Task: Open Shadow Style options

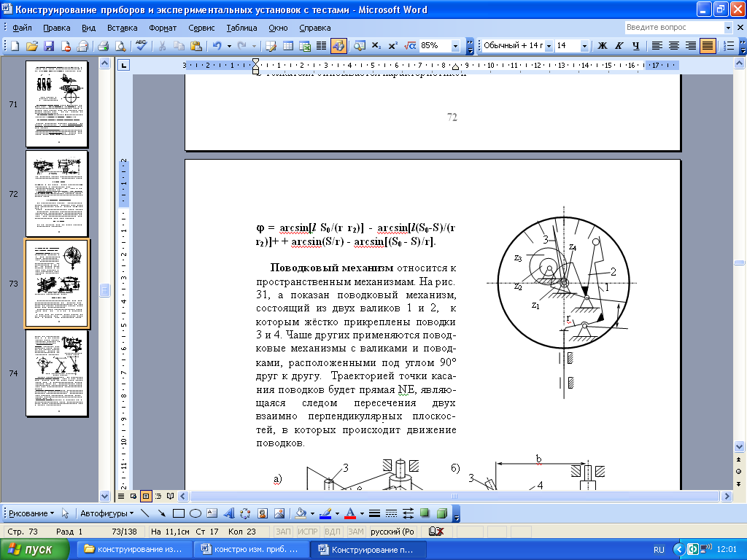Action: pyautogui.click(x=425, y=513)
